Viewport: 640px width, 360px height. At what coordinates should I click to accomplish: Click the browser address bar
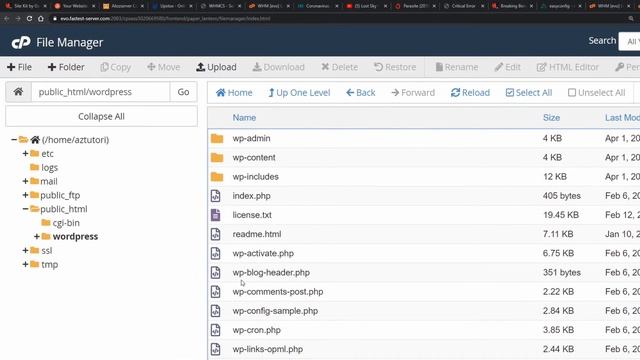pyautogui.click(x=339, y=19)
